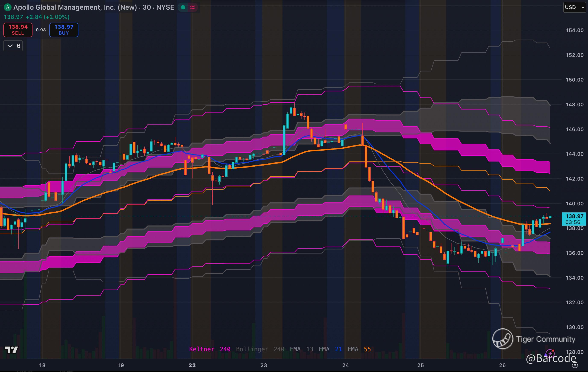Viewport: 588px width, 372px height.
Task: Click the pink approximate-data wave icon
Action: [193, 7]
